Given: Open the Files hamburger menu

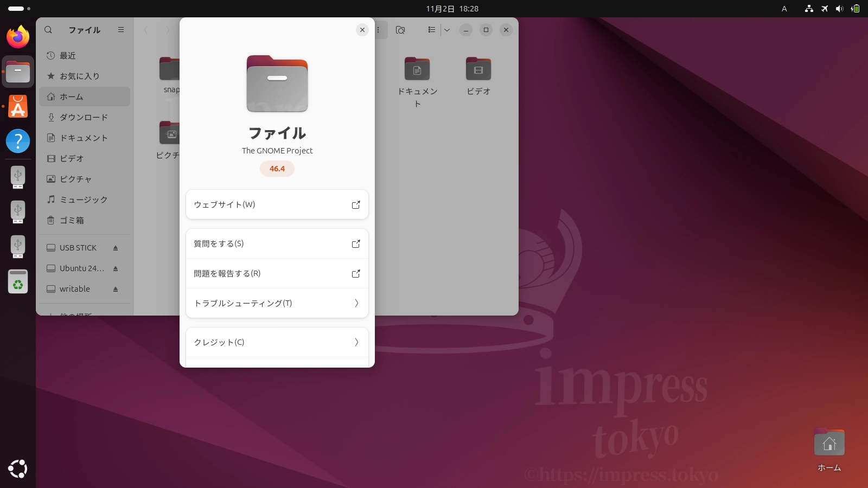Looking at the screenshot, I should pos(121,30).
